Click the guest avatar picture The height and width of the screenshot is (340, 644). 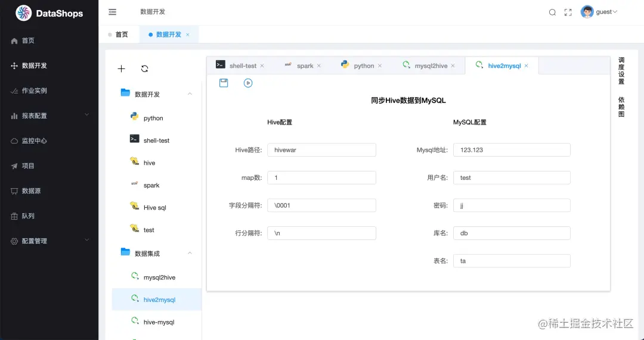tap(587, 12)
